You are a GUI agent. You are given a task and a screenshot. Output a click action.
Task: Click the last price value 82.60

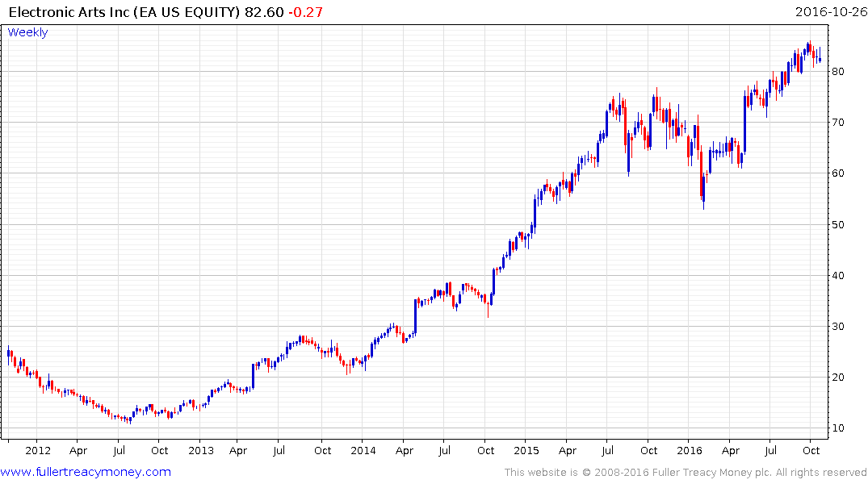(x=264, y=12)
